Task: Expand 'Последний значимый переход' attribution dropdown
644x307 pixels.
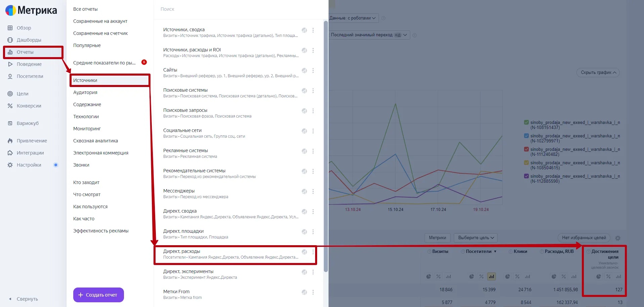Action: pos(369,35)
